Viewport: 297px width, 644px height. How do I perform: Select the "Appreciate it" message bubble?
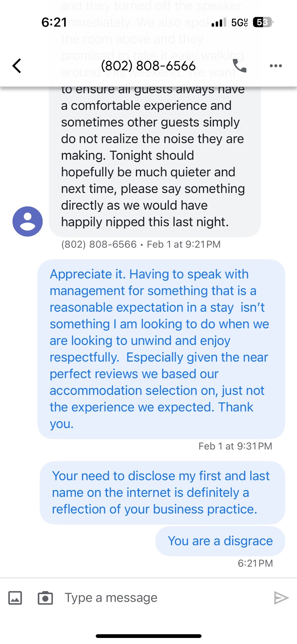tap(161, 349)
